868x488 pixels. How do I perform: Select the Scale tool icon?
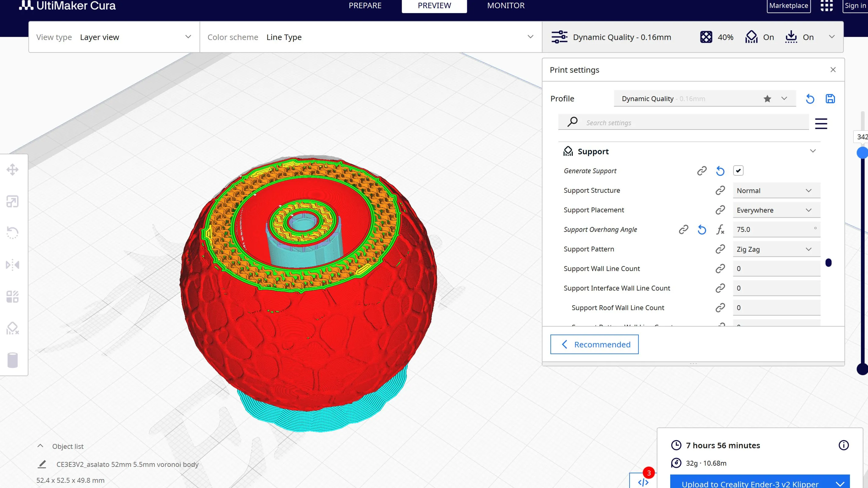click(13, 201)
